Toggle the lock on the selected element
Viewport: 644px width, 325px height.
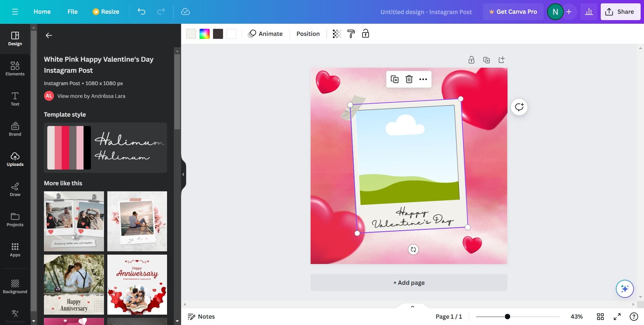pyautogui.click(x=366, y=34)
